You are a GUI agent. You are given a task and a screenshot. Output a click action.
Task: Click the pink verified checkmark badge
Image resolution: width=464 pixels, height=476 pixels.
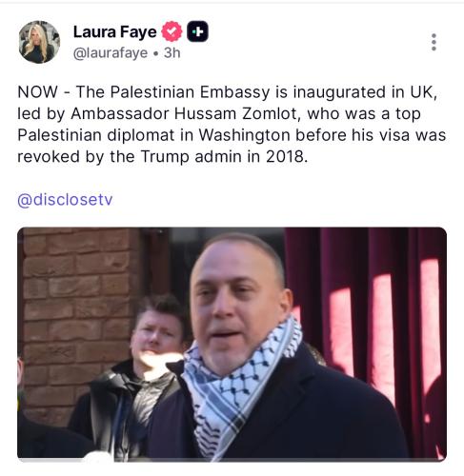click(x=171, y=31)
